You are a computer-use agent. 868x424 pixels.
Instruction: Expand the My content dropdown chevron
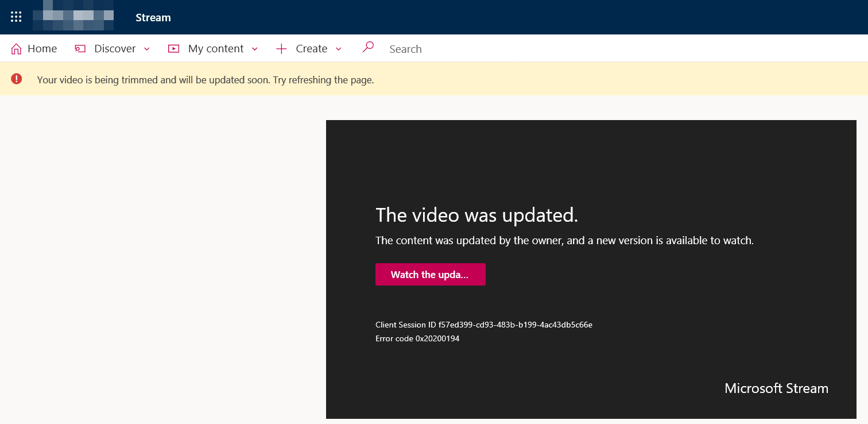coord(254,49)
